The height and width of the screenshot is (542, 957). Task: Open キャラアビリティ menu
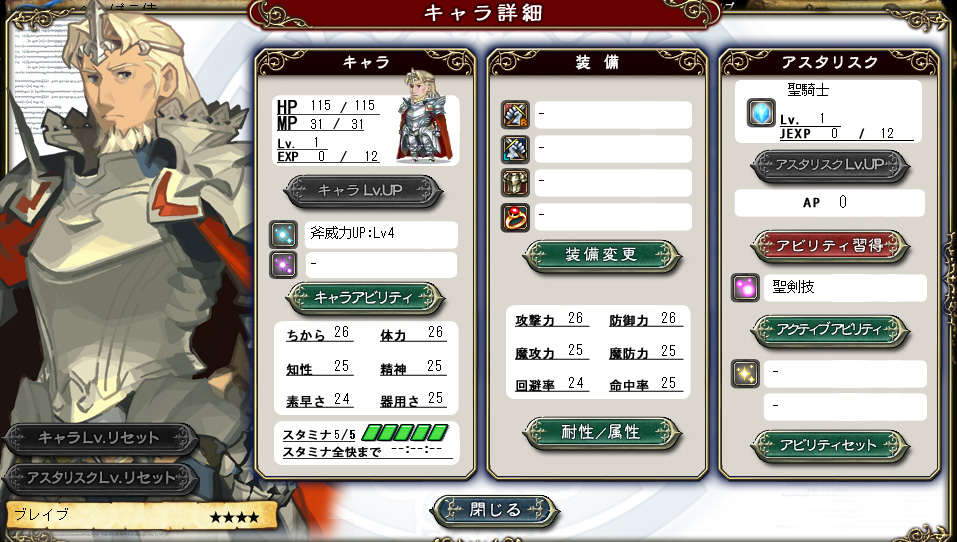point(365,298)
